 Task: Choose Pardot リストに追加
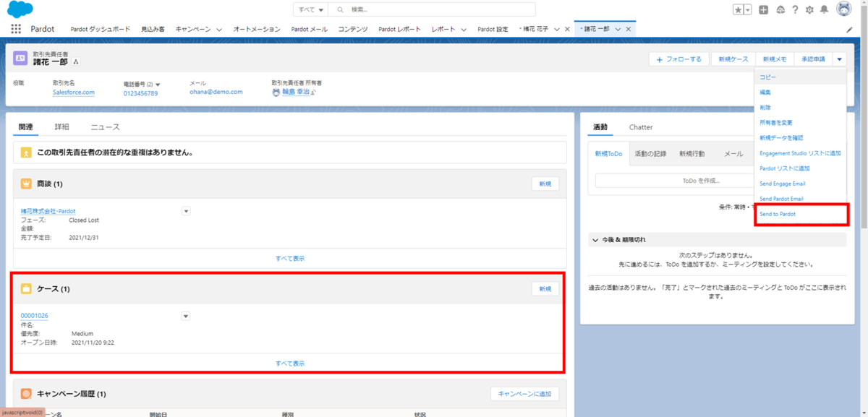799,168
